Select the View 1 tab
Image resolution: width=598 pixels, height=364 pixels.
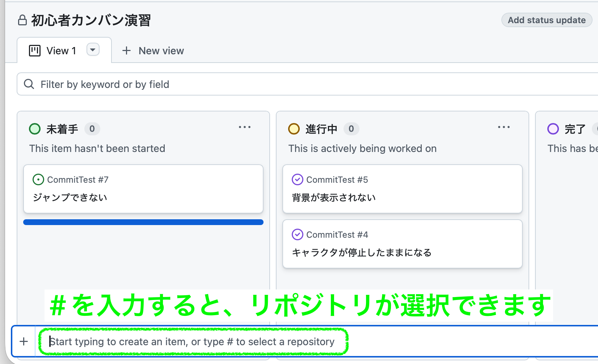[x=61, y=51]
